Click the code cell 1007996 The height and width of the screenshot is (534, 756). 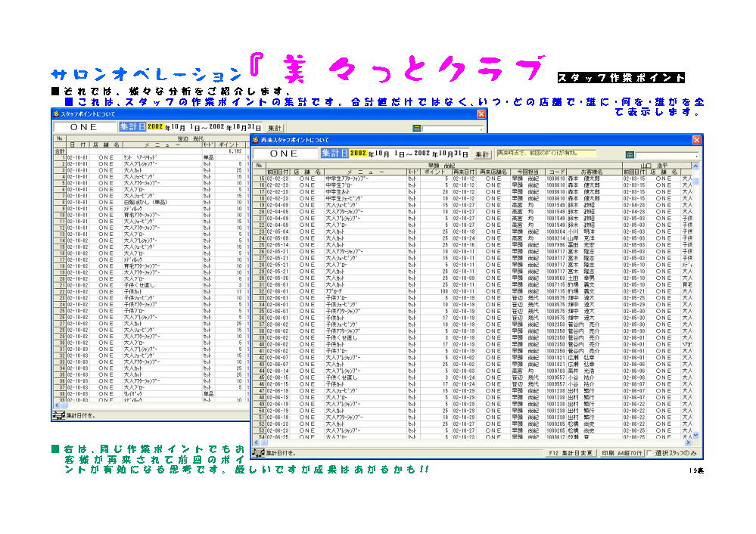(x=556, y=245)
